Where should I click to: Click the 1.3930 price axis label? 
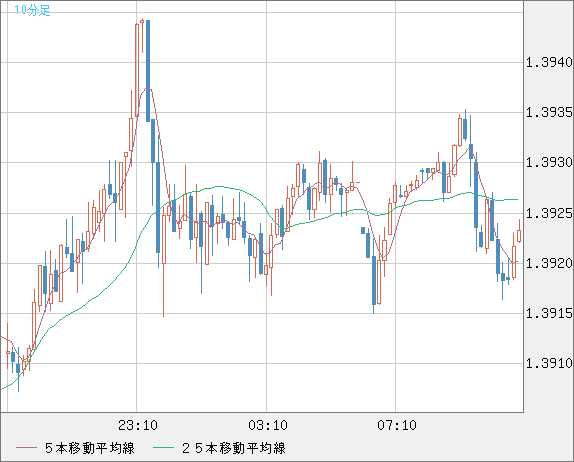[x=549, y=162]
